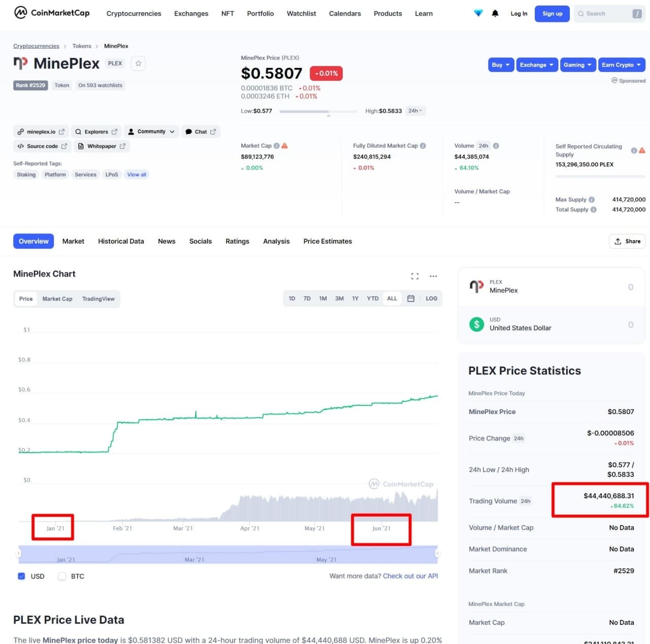
Task: Click the MinePlex logo beside title
Action: coord(20,63)
